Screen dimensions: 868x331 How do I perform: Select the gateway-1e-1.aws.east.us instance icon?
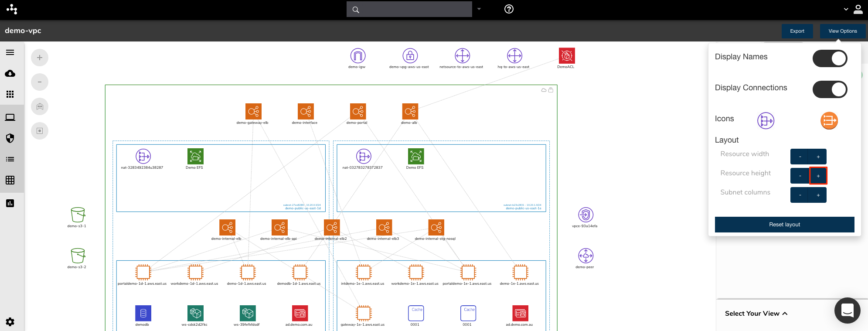point(364,313)
